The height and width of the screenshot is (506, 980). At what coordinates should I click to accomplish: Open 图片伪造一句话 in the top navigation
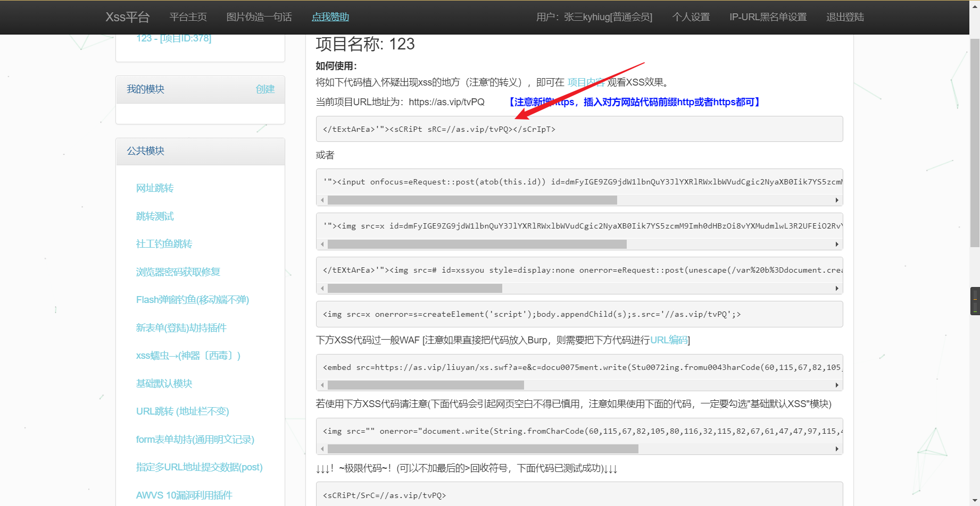(x=259, y=16)
